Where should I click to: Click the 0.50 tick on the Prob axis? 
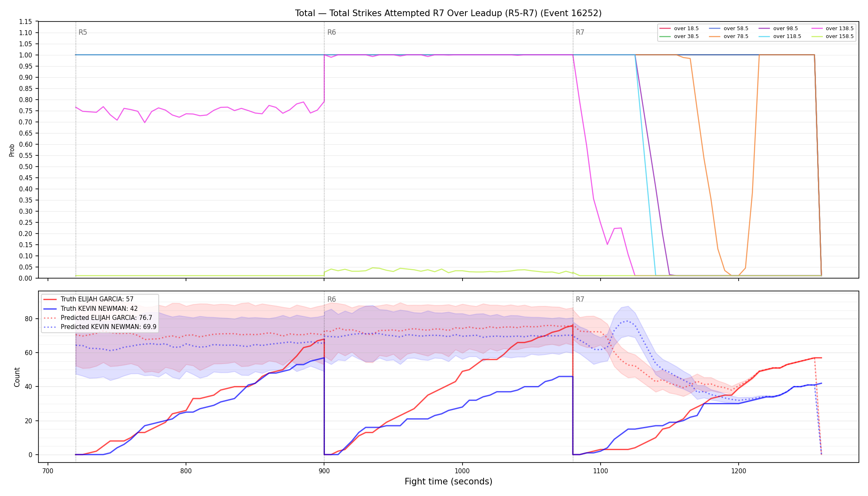pos(26,167)
